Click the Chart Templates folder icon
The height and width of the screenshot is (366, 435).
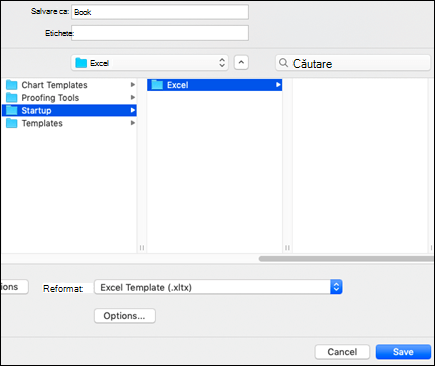point(12,85)
